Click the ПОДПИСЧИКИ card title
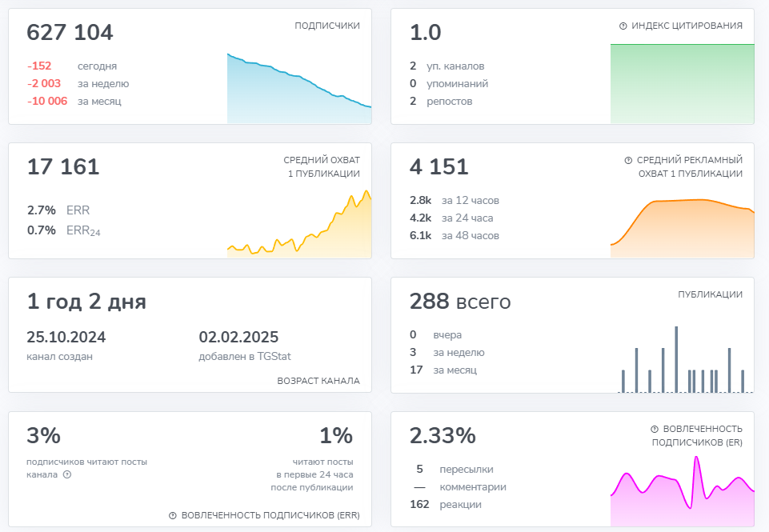Image resolution: width=769 pixels, height=532 pixels. [327, 26]
